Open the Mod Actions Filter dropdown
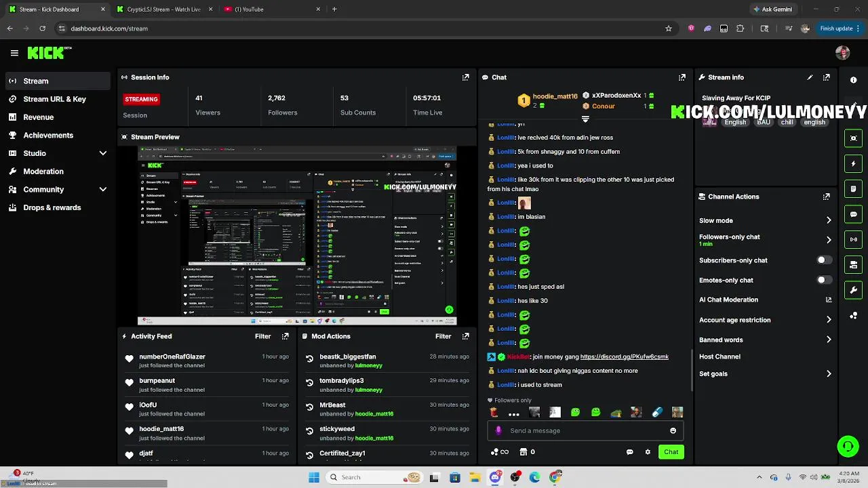 (443, 336)
